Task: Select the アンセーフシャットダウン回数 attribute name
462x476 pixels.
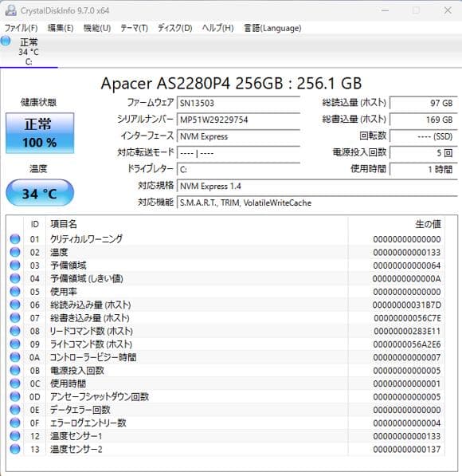Action: [x=100, y=396]
